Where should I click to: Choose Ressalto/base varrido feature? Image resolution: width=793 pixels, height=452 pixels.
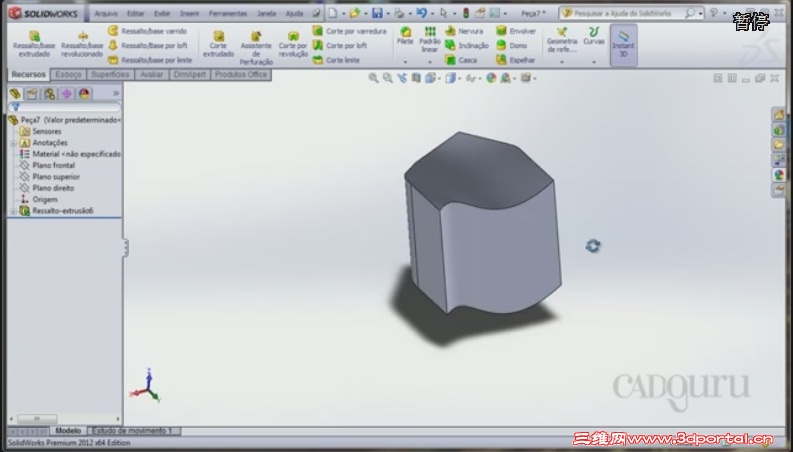(x=148, y=31)
